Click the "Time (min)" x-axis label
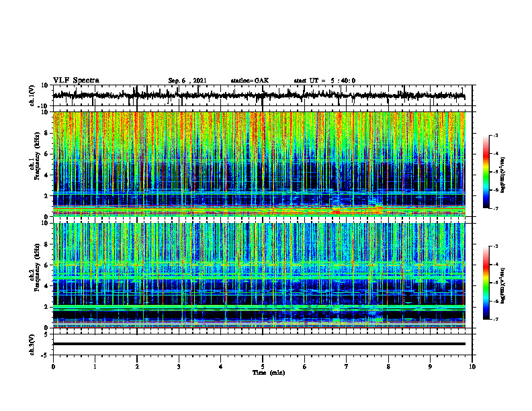Viewport: 532px width, 411px height. [x=269, y=373]
